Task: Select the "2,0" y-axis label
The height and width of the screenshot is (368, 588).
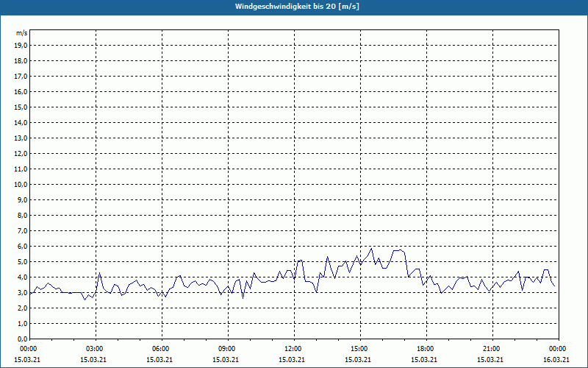Action: click(x=23, y=308)
